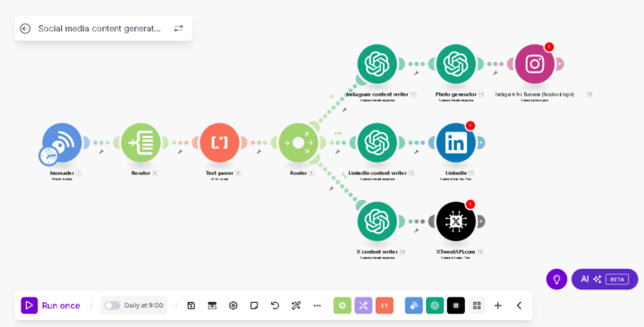Click wrench on Router's route to Instagram writer

(x=344, y=110)
